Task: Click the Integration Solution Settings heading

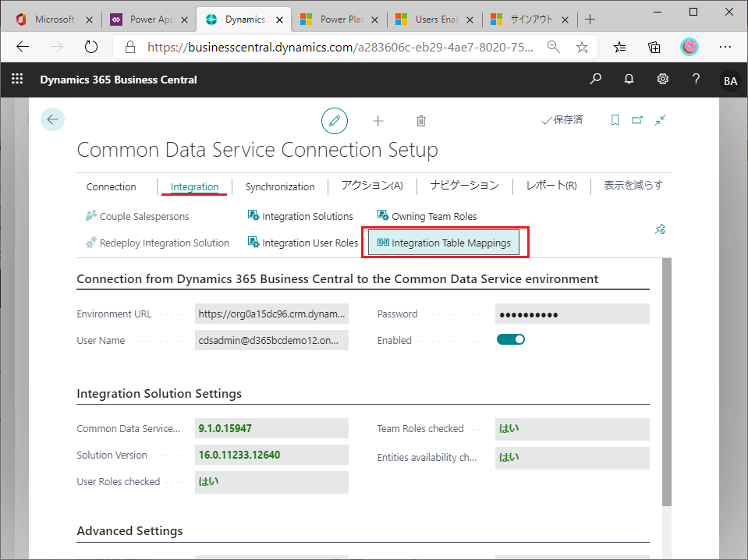Action: [159, 394]
